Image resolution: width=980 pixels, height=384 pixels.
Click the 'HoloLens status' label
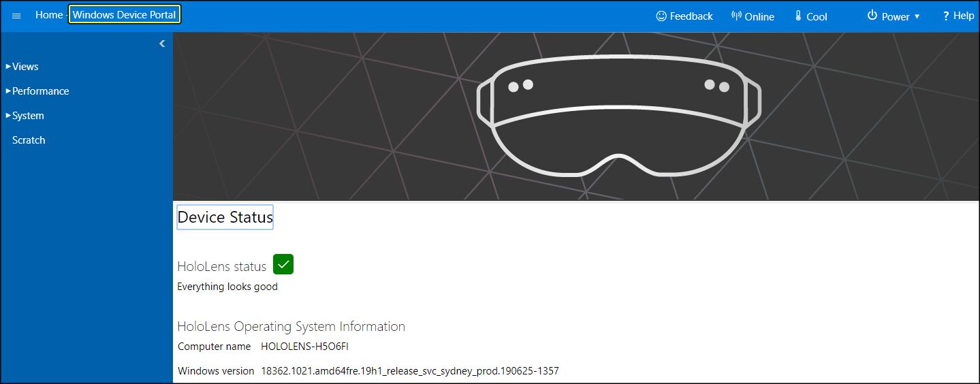pos(222,267)
